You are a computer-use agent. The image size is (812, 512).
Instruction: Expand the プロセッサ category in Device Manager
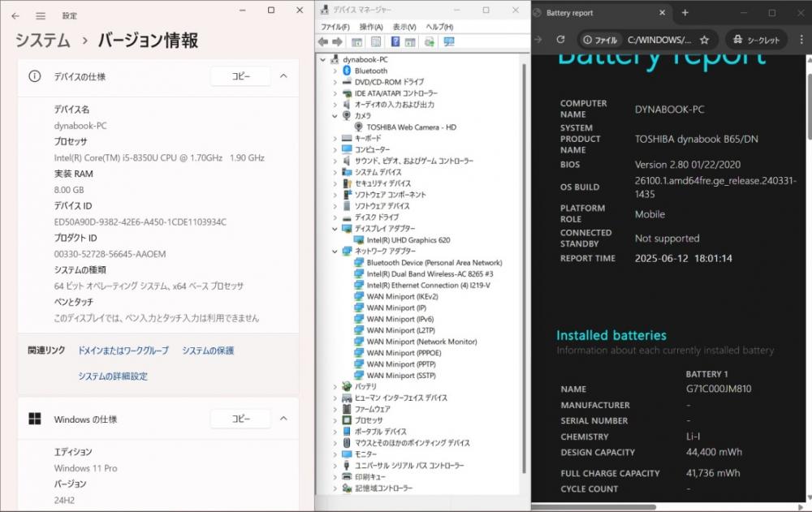click(335, 420)
